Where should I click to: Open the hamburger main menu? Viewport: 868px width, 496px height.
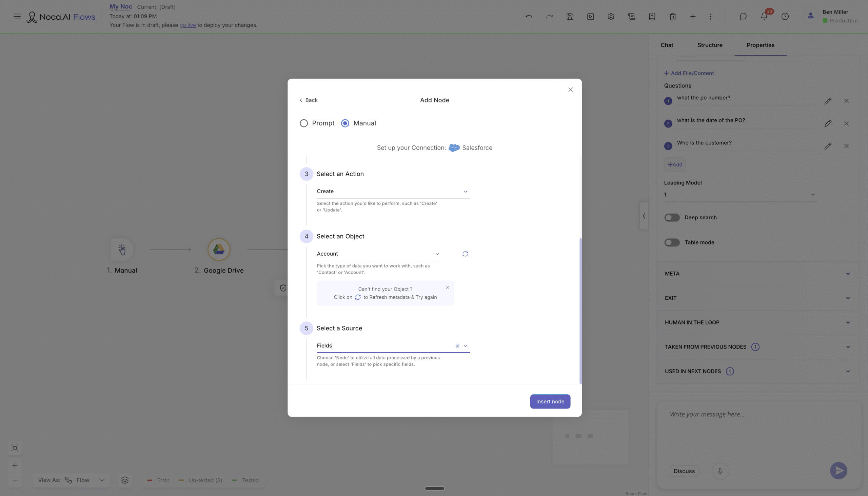(17, 16)
